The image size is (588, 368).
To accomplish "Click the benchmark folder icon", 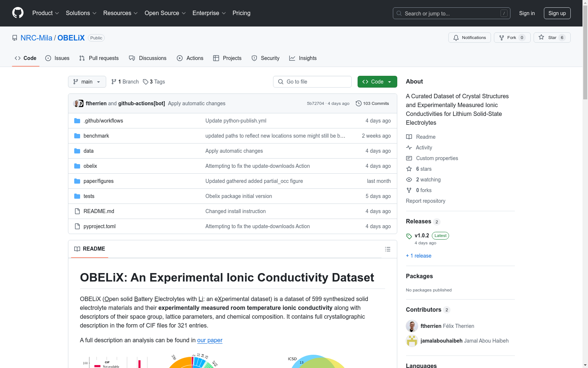I will point(77,136).
